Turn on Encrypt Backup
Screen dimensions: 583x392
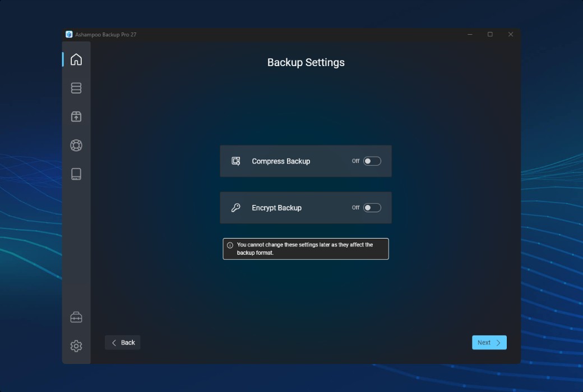pos(371,207)
